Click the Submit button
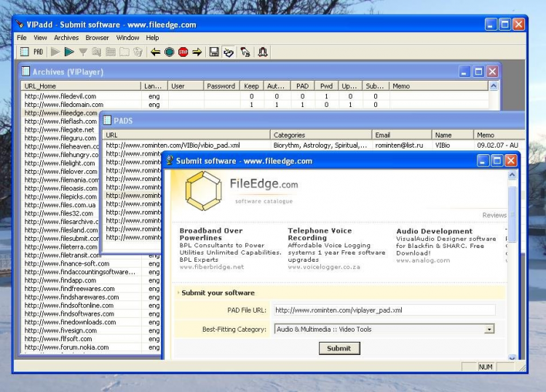The height and width of the screenshot is (392, 546). [x=339, y=348]
